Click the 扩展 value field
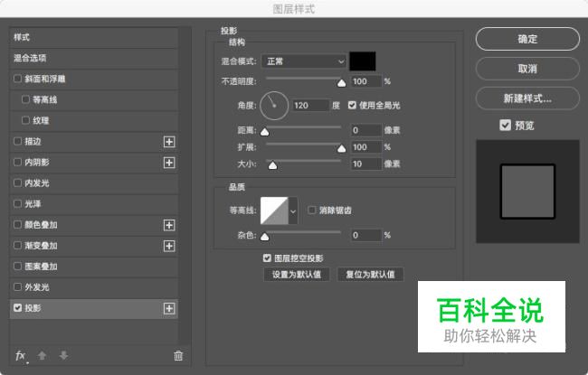 coord(366,147)
